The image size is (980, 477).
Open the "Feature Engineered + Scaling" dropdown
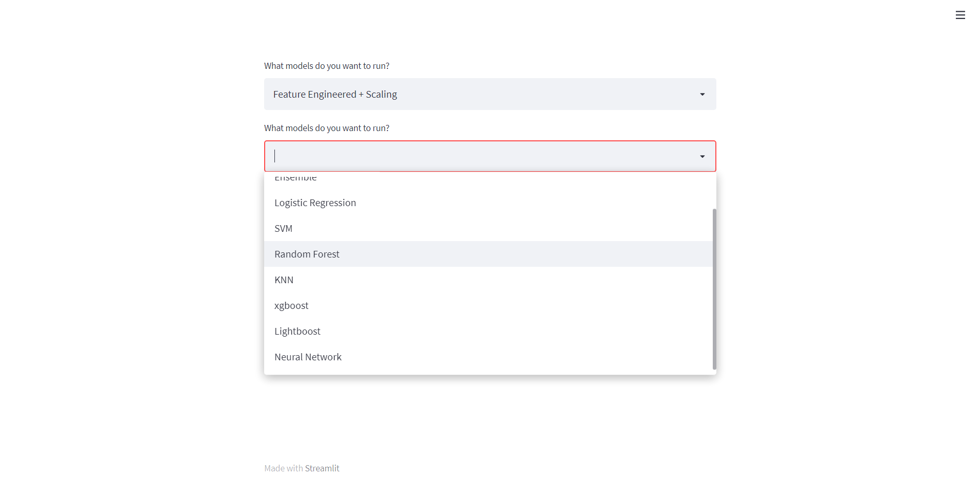[x=489, y=94]
